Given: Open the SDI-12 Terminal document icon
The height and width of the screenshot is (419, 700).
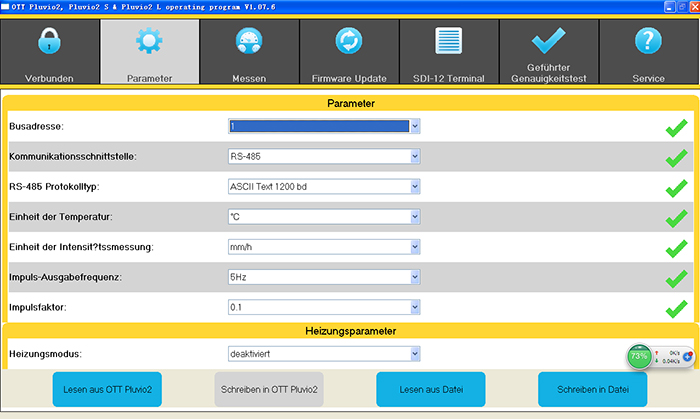Looking at the screenshot, I should (x=449, y=41).
